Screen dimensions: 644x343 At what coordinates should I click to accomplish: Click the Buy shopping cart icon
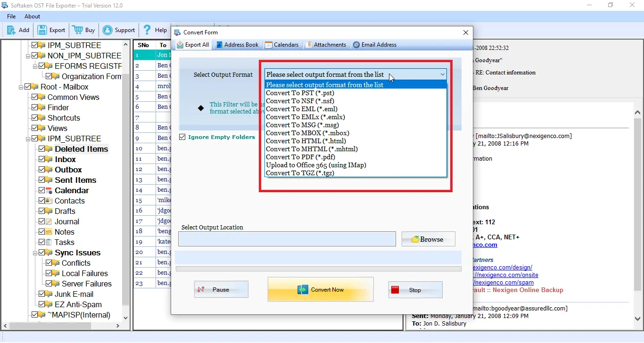pos(77,30)
